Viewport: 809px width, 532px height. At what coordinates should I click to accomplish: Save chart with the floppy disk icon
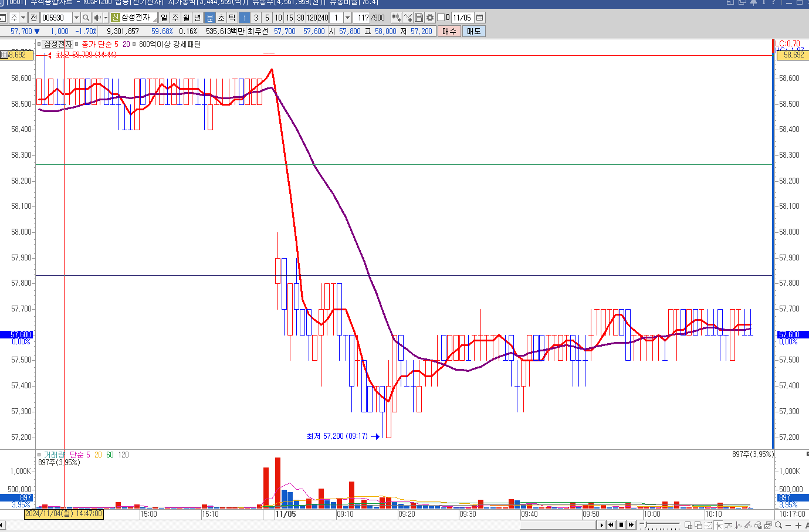click(x=419, y=18)
